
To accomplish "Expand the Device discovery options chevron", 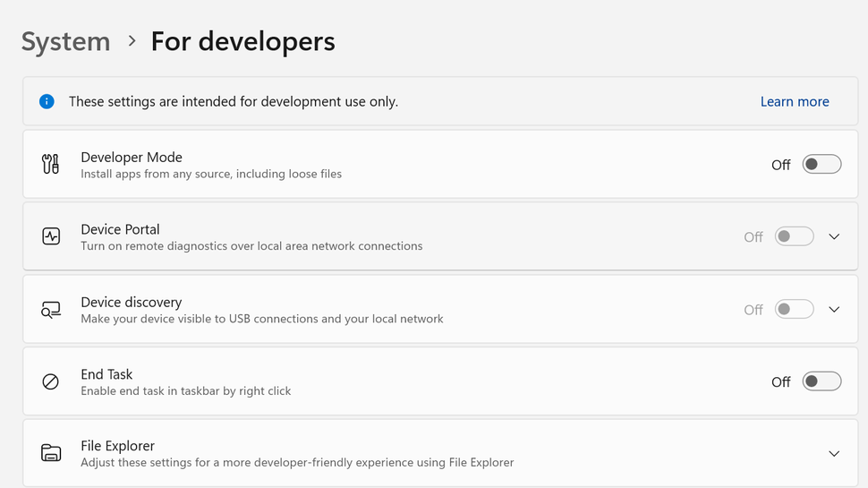I will tap(834, 310).
